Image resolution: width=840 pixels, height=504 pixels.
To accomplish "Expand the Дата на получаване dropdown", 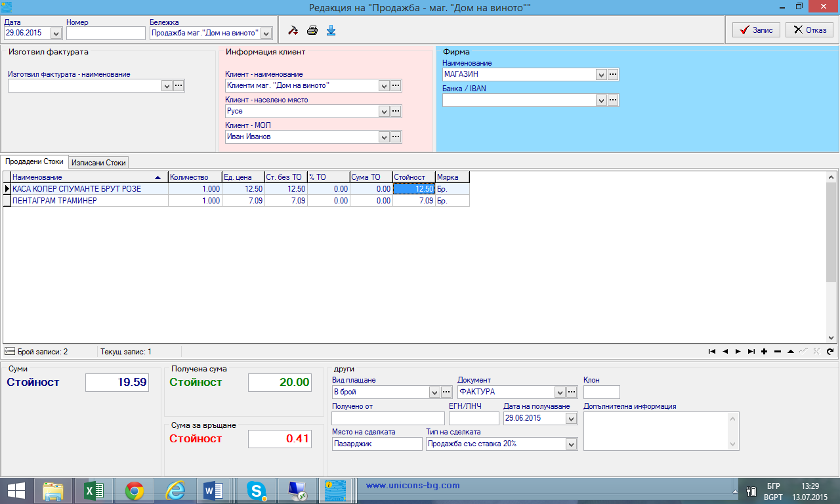I will click(x=571, y=418).
